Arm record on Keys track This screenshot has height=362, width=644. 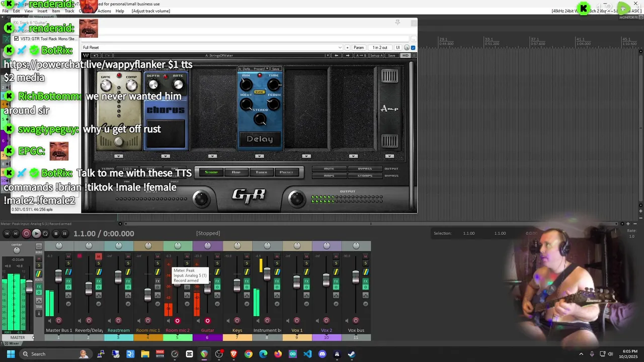coord(237,320)
